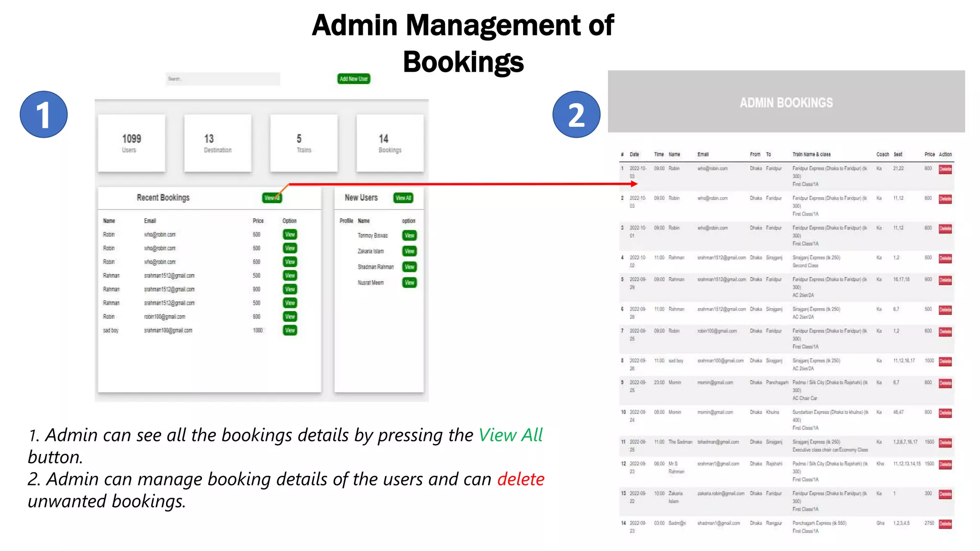View booking for robin100@gmail.com in Recent Bookings
Image resolution: width=980 pixels, height=551 pixels.
pyautogui.click(x=290, y=317)
